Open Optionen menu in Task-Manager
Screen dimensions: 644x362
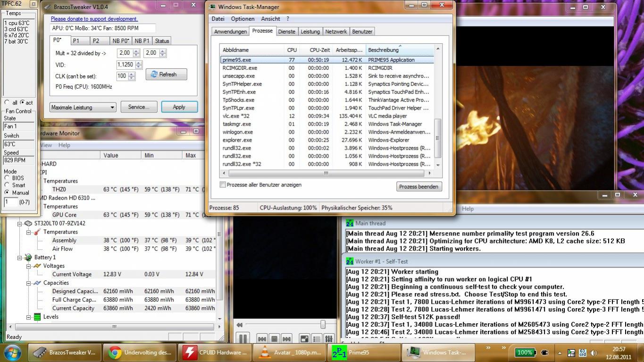click(x=243, y=19)
